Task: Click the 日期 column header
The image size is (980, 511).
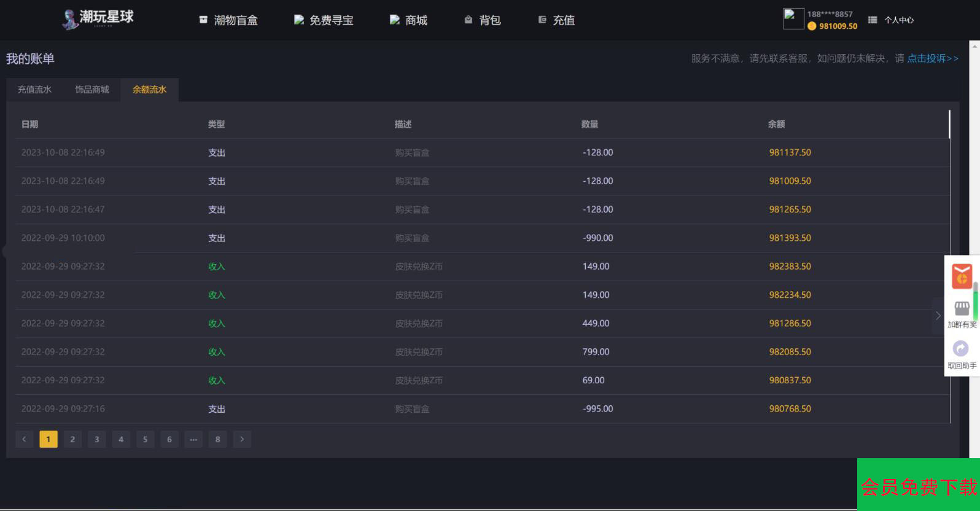Action: [x=29, y=124]
